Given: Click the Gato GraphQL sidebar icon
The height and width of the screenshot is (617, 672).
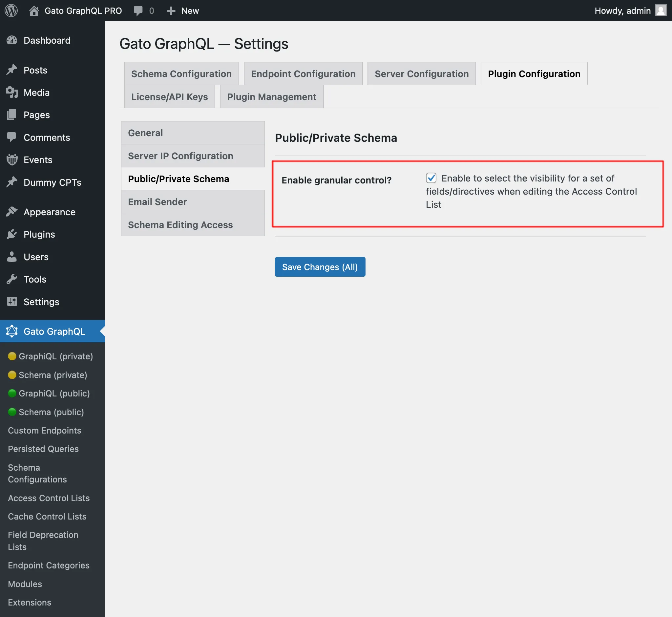Looking at the screenshot, I should click(x=12, y=331).
